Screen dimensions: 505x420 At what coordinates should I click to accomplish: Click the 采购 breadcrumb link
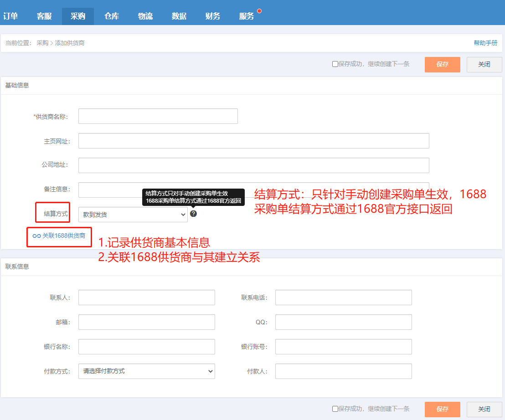pyautogui.click(x=42, y=43)
